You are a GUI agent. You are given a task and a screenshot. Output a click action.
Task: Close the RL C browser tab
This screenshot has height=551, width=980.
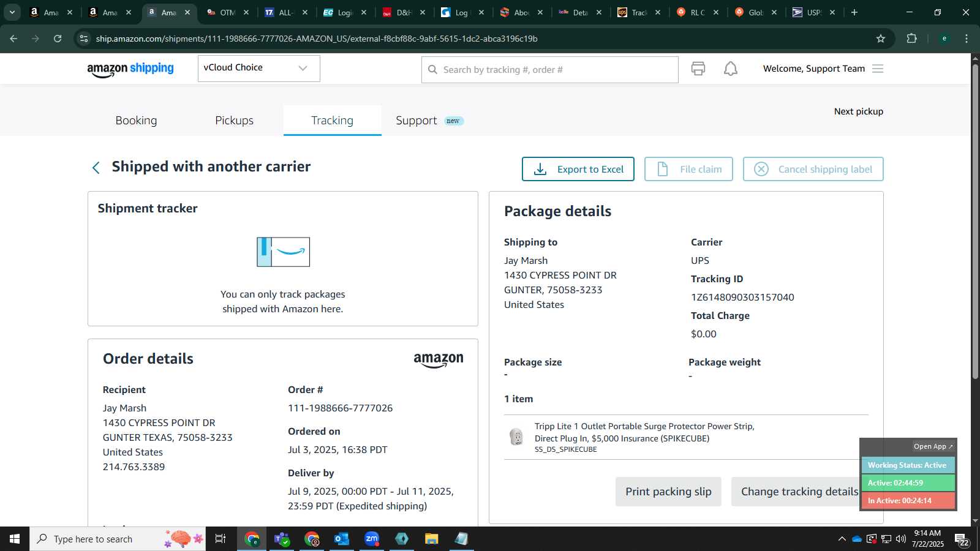coord(716,12)
